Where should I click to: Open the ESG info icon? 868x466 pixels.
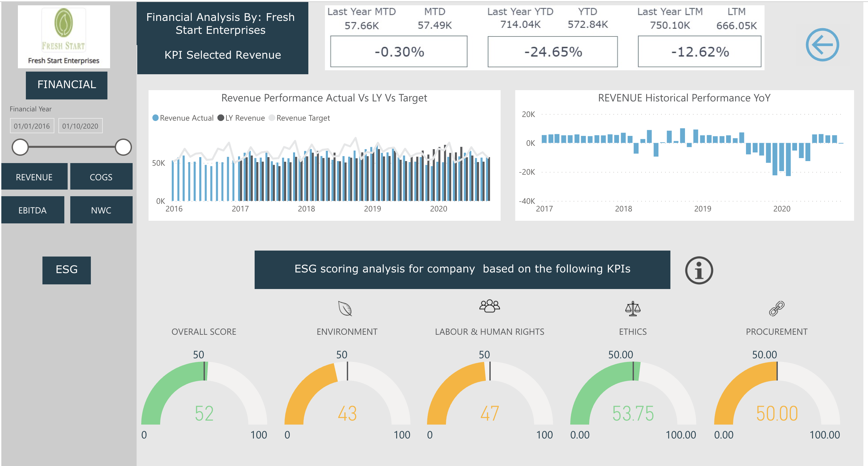click(699, 270)
